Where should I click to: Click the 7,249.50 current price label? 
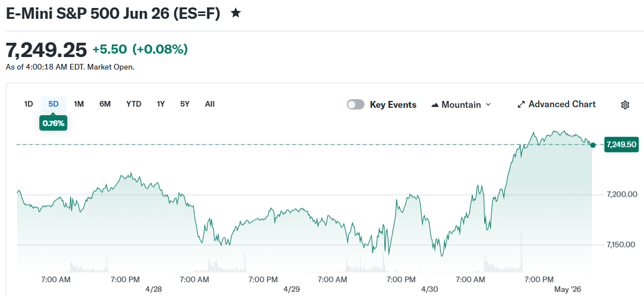click(x=621, y=144)
